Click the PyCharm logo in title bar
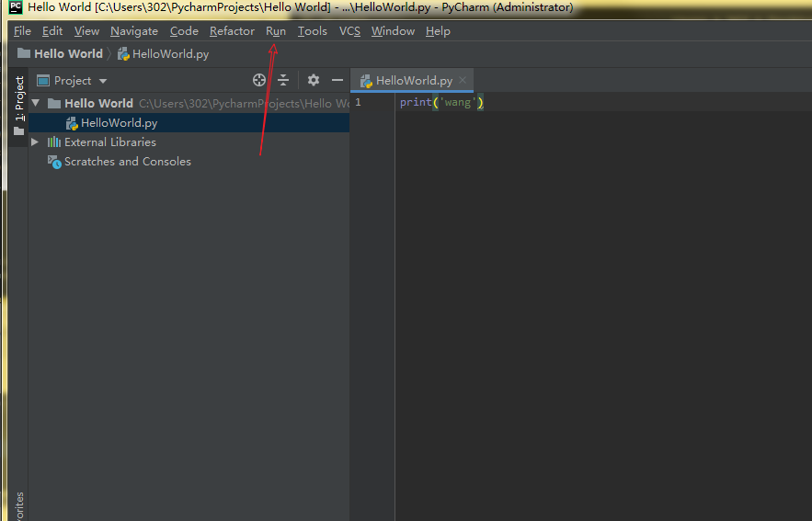The image size is (812, 521). [16, 7]
